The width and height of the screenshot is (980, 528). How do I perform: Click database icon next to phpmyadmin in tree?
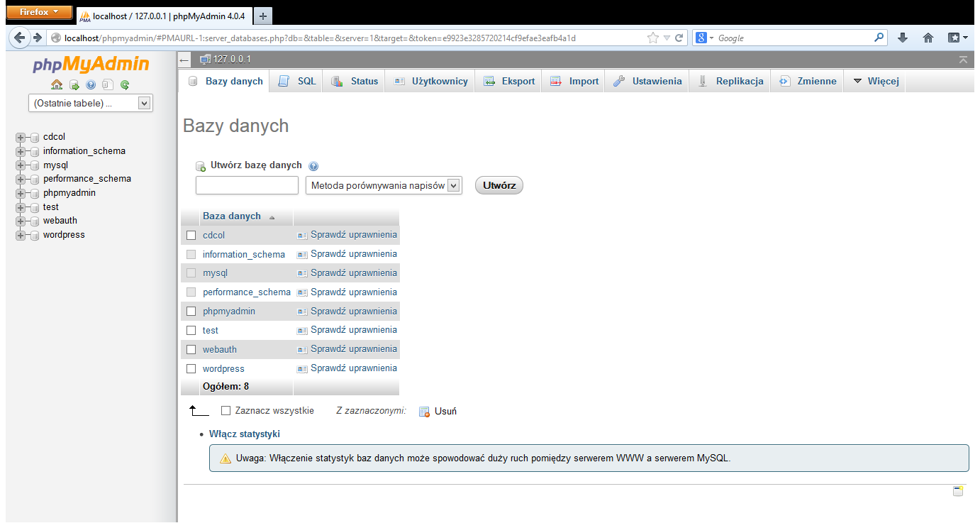[x=35, y=193]
